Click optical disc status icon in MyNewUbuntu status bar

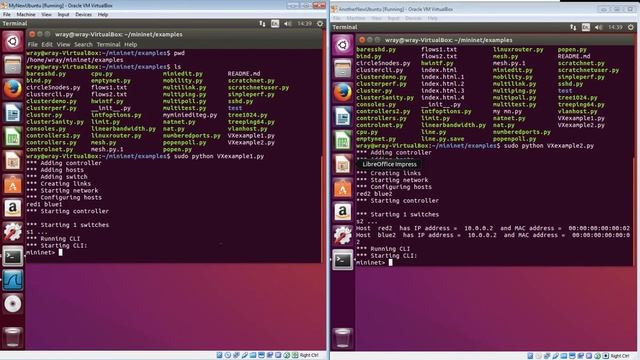228,356
